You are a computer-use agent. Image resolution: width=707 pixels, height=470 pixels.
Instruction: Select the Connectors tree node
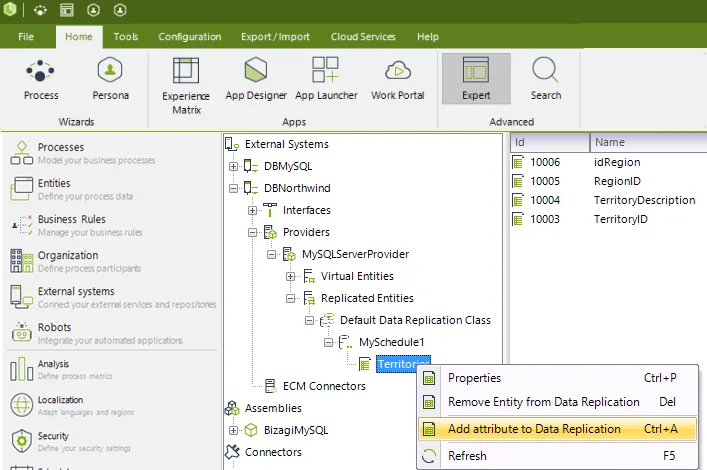click(273, 452)
